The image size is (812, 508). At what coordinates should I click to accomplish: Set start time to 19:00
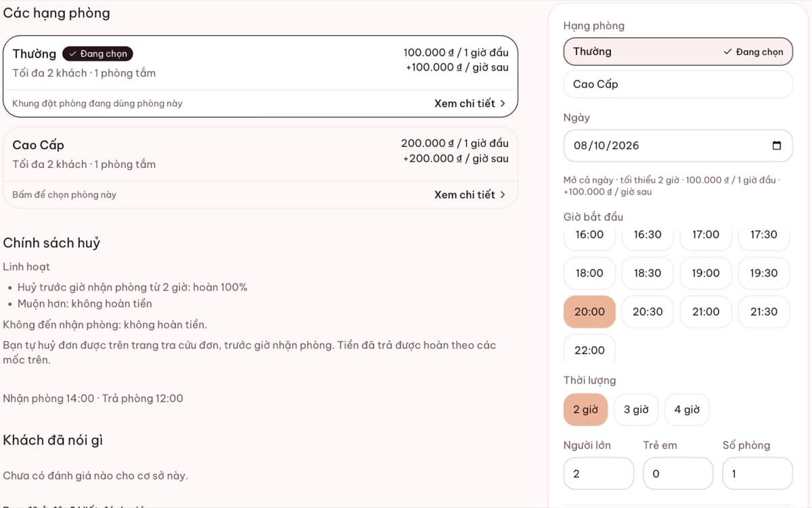click(x=706, y=273)
